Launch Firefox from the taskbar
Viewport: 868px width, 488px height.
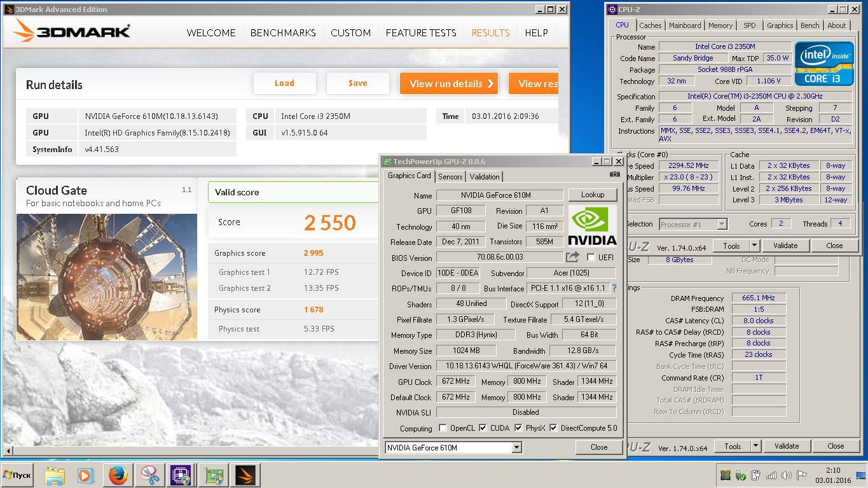[x=118, y=475]
